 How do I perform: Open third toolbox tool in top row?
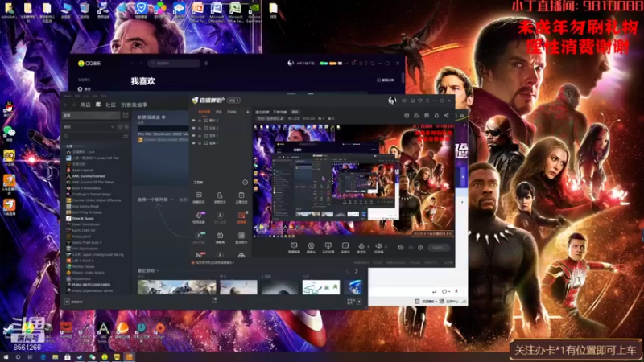[x=241, y=196]
